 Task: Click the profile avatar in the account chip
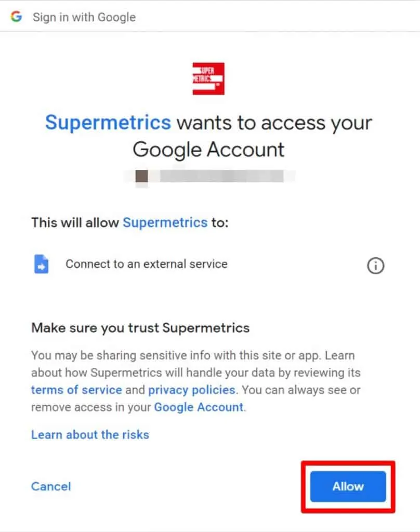tap(140, 176)
